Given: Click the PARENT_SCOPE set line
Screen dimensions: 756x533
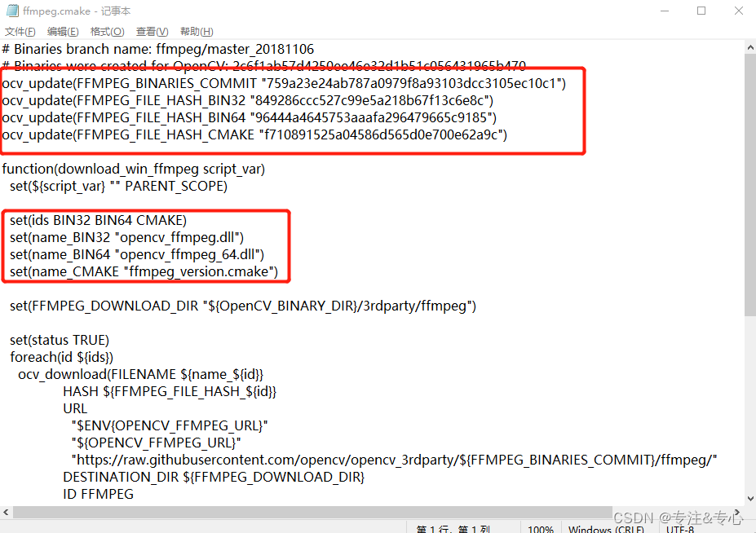Looking at the screenshot, I should coord(118,186).
